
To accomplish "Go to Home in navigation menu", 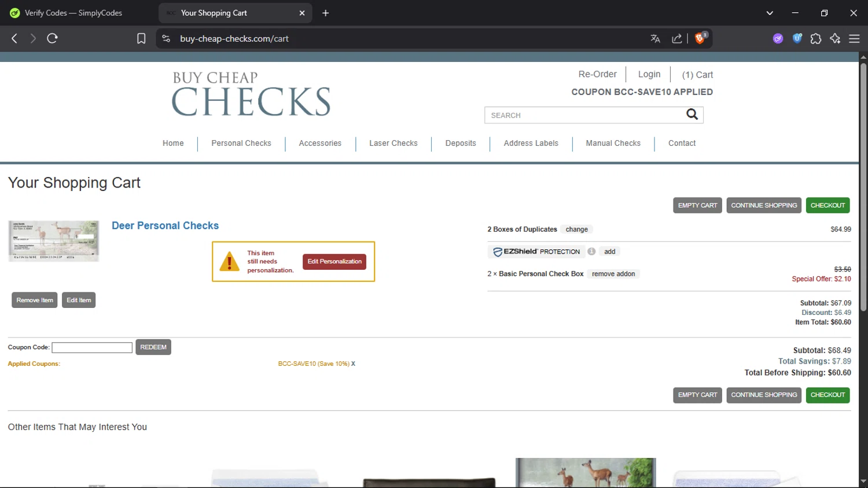I will [x=173, y=143].
